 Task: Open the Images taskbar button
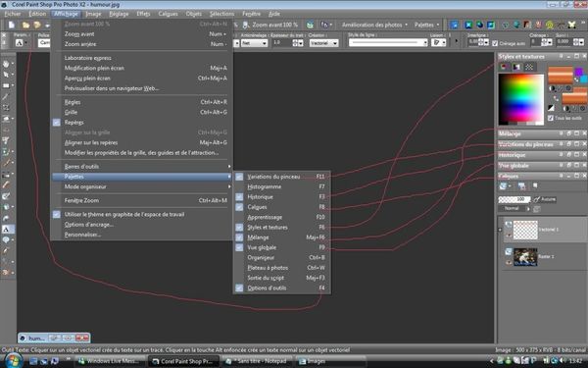330,361
